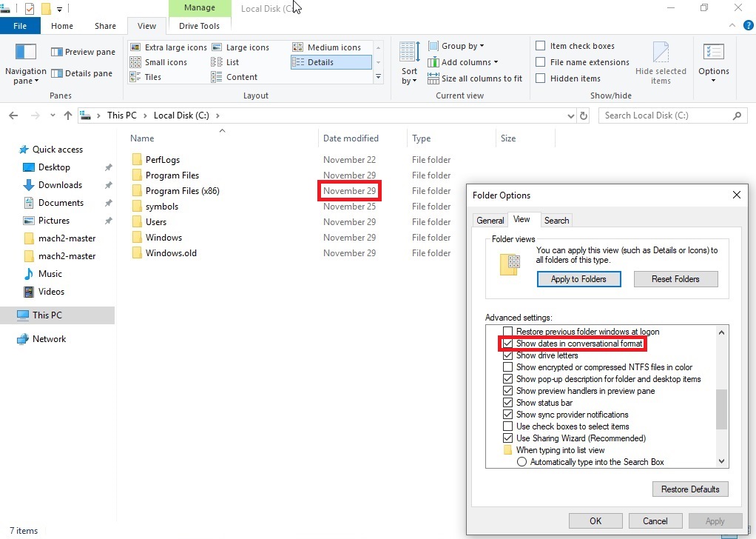
Task: Click the Add columns icon
Action: 435,62
